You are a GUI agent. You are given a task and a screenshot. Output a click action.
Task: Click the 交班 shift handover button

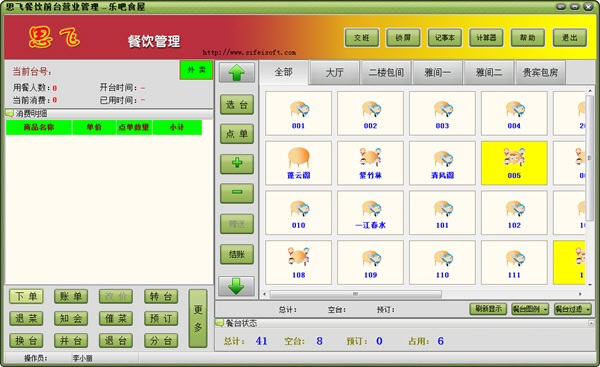[x=362, y=38]
